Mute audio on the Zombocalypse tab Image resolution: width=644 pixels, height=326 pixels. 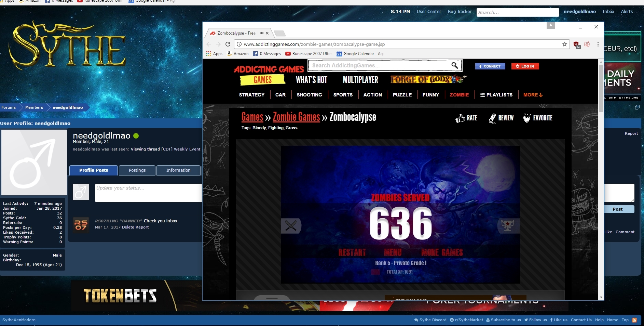click(262, 33)
